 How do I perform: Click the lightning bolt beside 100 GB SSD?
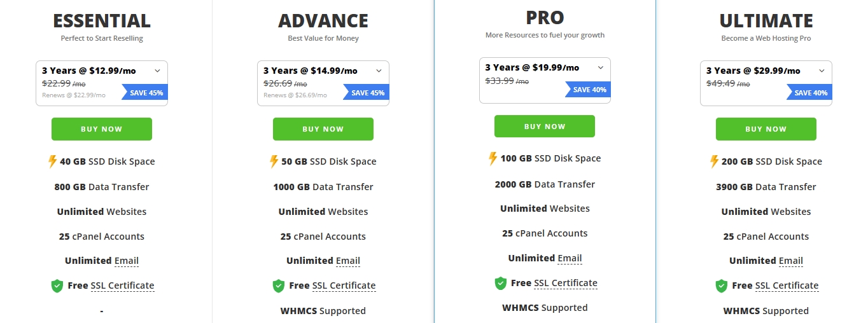[x=493, y=158]
